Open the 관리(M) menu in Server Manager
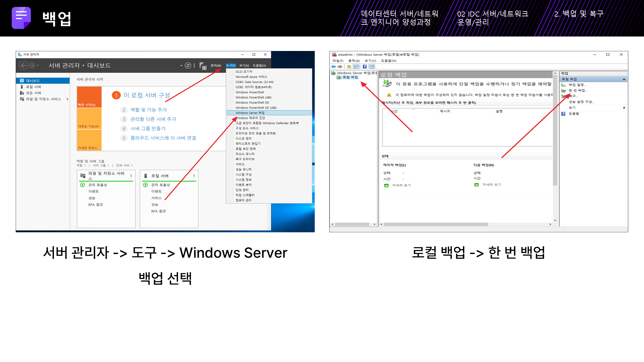This screenshot has width=644, height=362. pyautogui.click(x=216, y=65)
